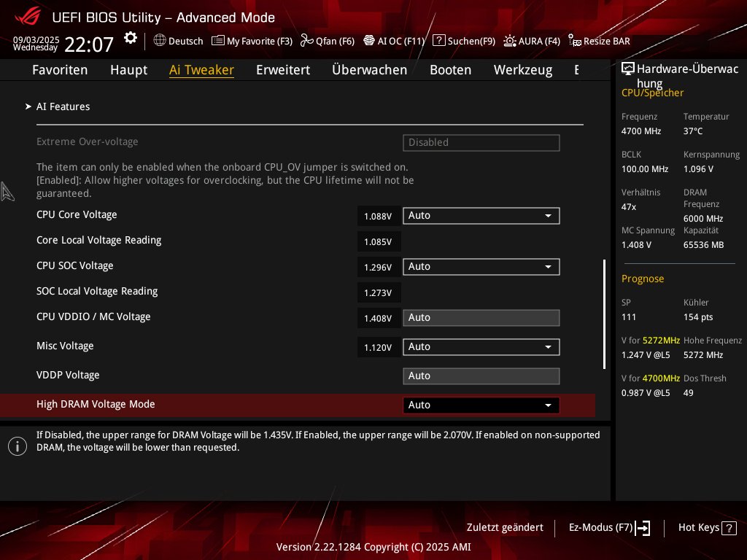This screenshot has height=560, width=747.
Task: Click the ROG logo icon
Action: pos(28,17)
